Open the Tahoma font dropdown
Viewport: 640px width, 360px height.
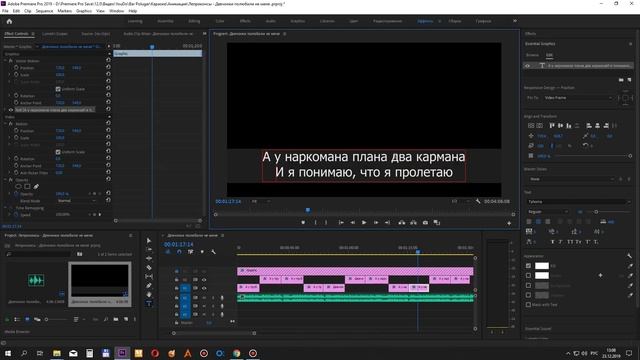click(x=578, y=202)
